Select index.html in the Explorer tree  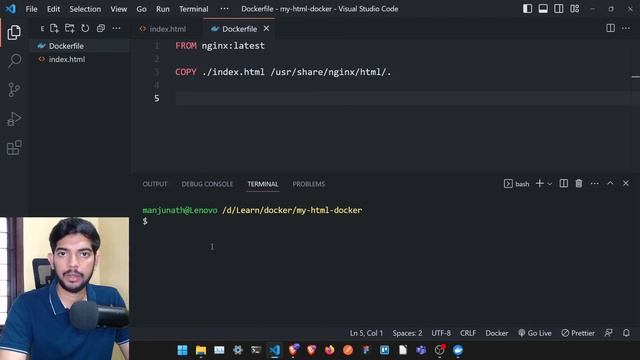tap(79, 59)
